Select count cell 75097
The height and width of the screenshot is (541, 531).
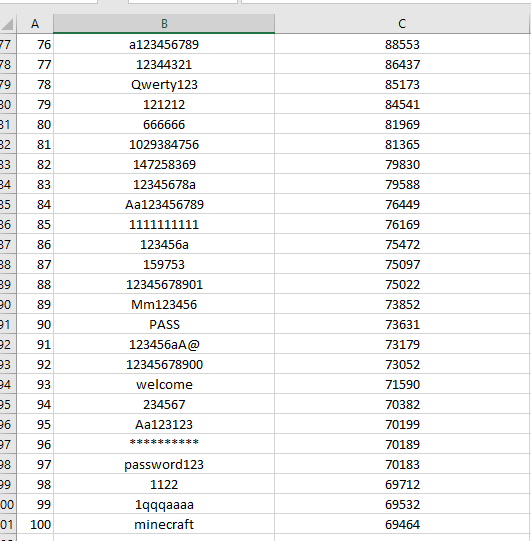click(402, 264)
